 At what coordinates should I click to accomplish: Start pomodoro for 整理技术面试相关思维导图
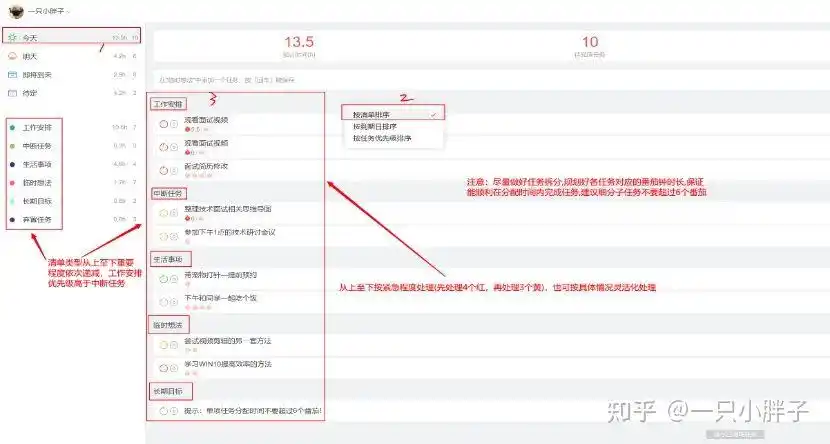[x=174, y=213]
